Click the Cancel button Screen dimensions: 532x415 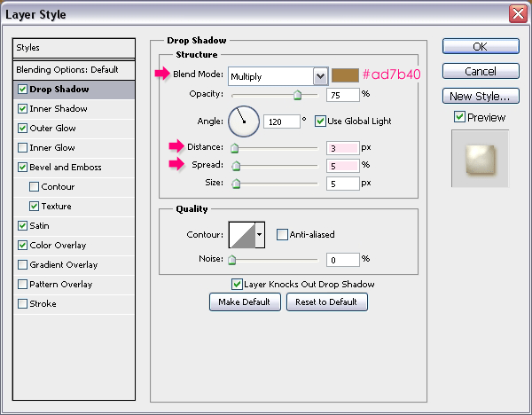click(x=481, y=71)
